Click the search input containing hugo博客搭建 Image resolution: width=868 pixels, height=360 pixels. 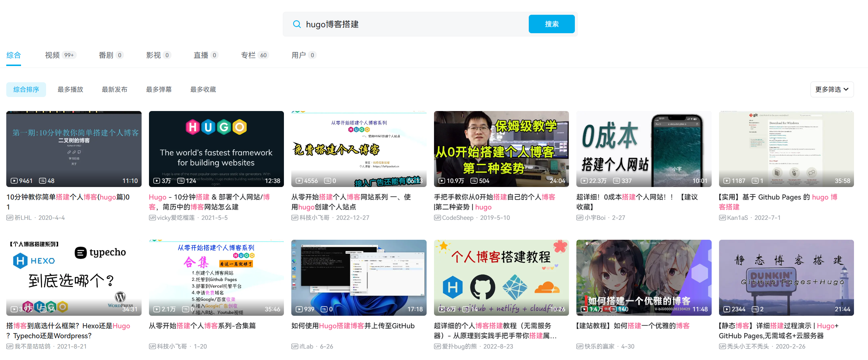[x=413, y=24]
